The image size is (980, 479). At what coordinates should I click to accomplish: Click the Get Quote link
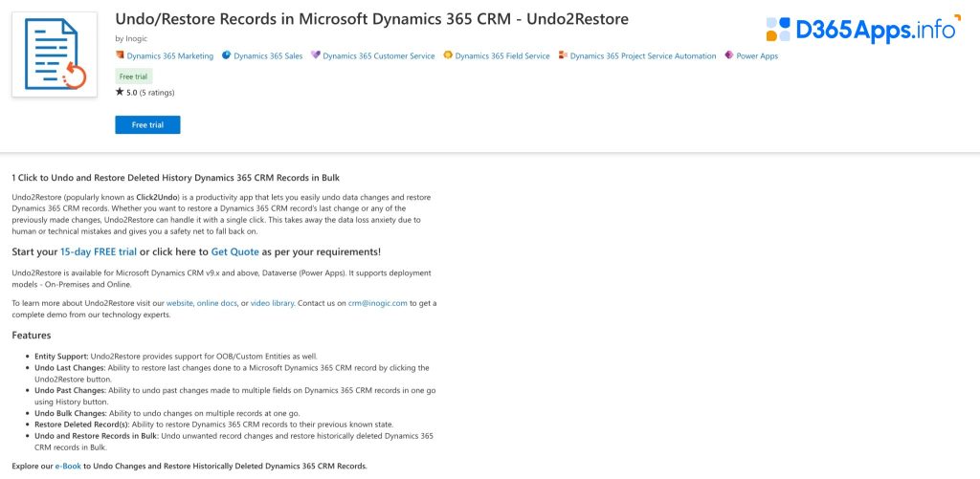tap(235, 251)
